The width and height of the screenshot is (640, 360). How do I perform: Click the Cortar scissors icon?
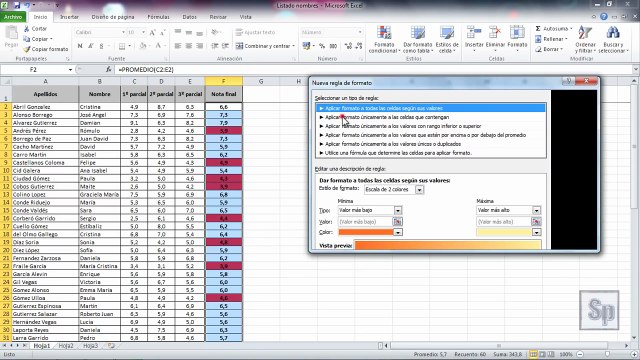(x=27, y=29)
